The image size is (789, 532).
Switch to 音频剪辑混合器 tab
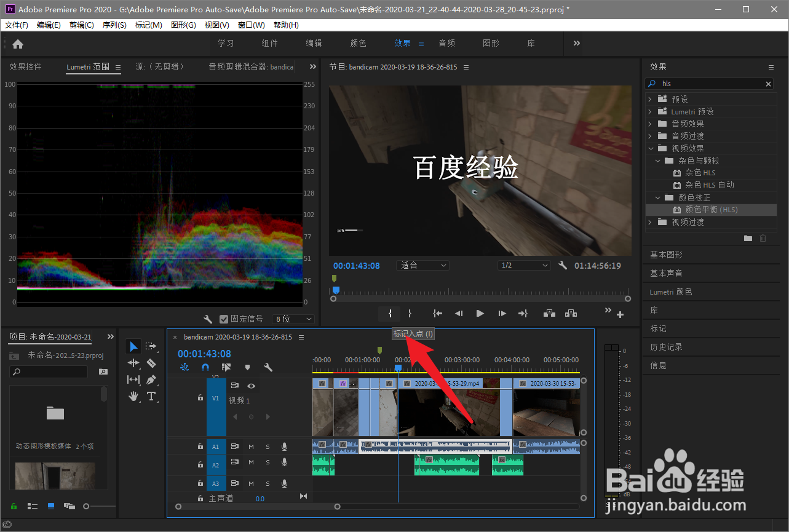[x=251, y=66]
